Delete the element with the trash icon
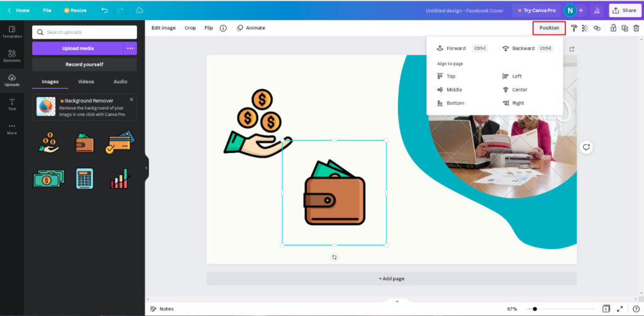 (636, 28)
